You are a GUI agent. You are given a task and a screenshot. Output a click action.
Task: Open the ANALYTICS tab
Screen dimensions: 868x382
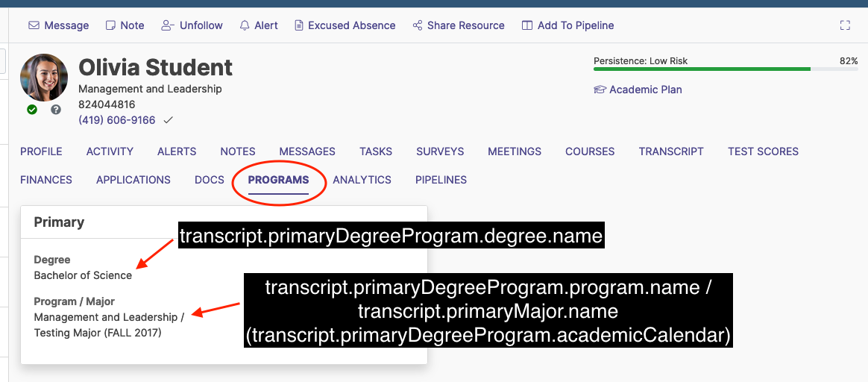point(362,179)
